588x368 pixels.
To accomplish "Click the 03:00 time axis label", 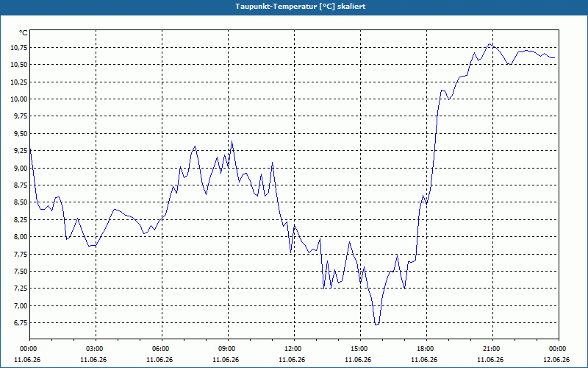I will [96, 349].
